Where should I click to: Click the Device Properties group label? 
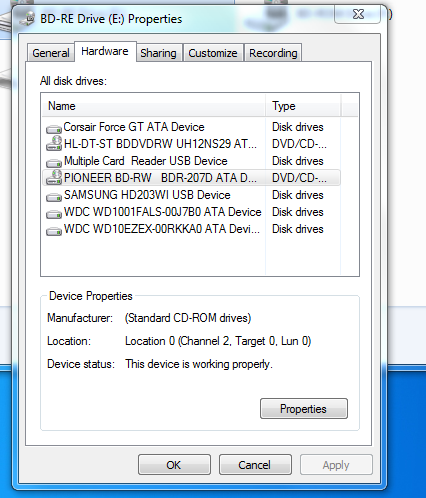(x=91, y=296)
